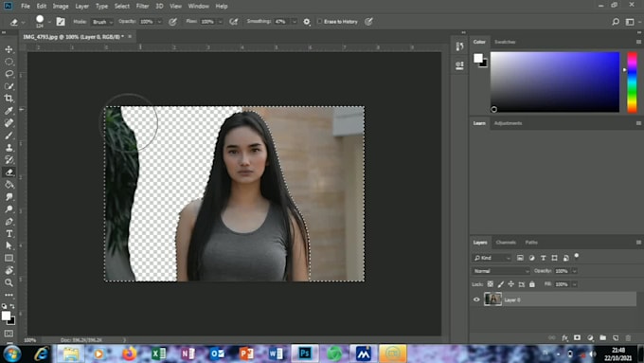Viewport: 644px width, 363px height.
Task: Open the layer Kind filter dropdown
Action: coord(492,258)
